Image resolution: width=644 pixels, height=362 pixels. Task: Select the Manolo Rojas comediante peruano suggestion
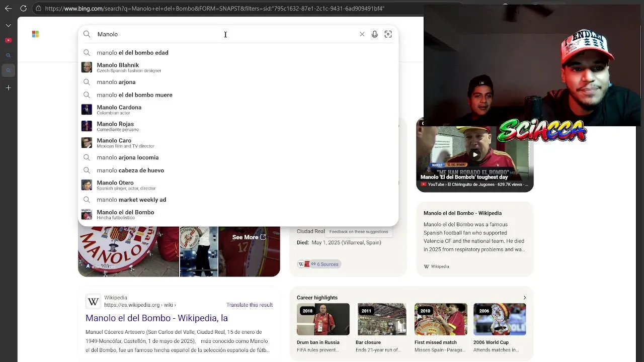(x=238, y=126)
